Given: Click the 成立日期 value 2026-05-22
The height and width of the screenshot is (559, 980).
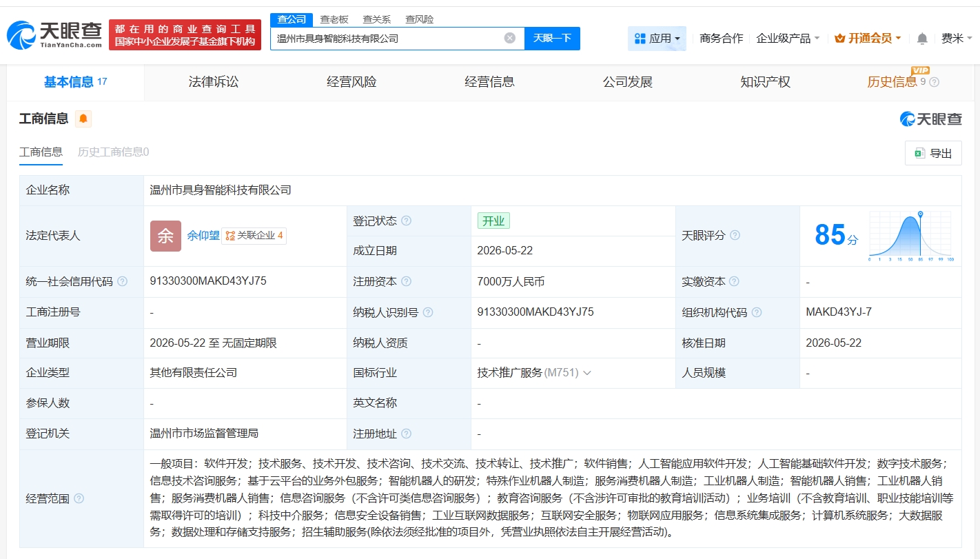Looking at the screenshot, I should (x=505, y=251).
